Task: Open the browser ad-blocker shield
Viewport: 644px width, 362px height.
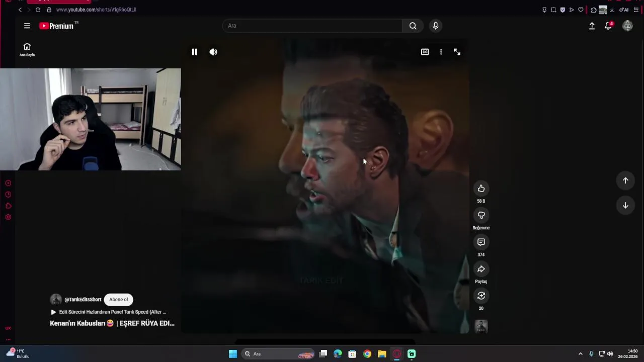Action: (x=562, y=10)
